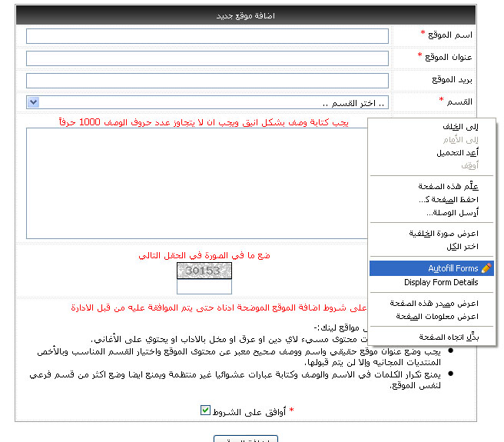Image resolution: width=504 pixels, height=442 pixels.
Task: Focus the 'بريد الموقع' site email field
Action: click(x=207, y=81)
